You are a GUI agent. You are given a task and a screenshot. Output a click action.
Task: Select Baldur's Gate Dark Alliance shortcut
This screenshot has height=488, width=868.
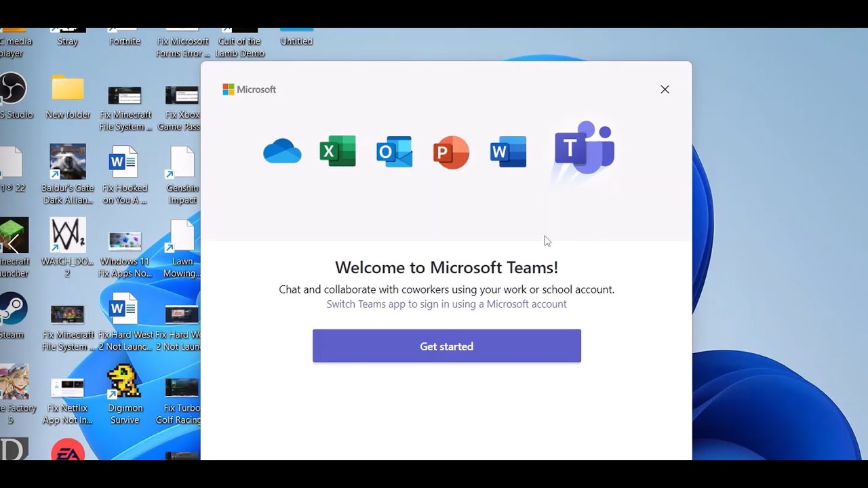[68, 174]
